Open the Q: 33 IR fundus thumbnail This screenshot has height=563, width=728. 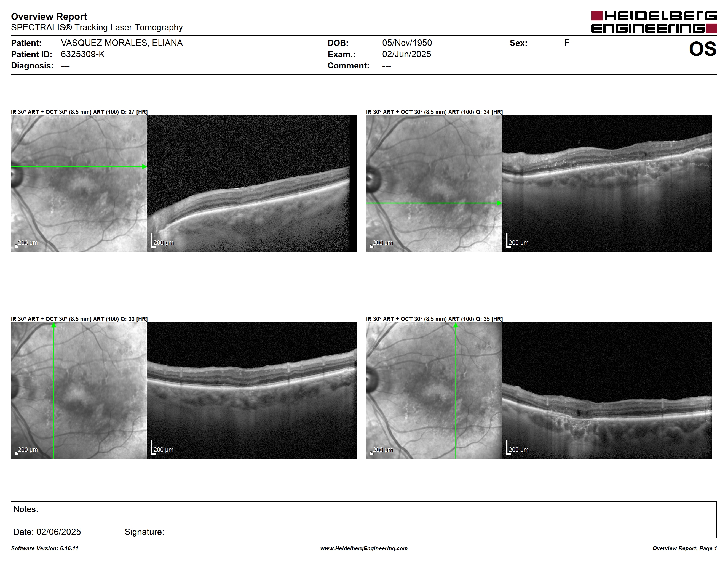click(79, 390)
